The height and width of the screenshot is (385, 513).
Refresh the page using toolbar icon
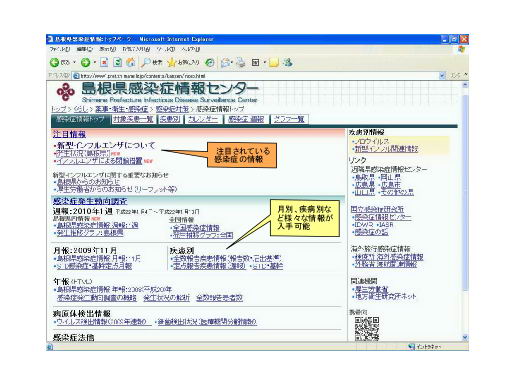118,62
